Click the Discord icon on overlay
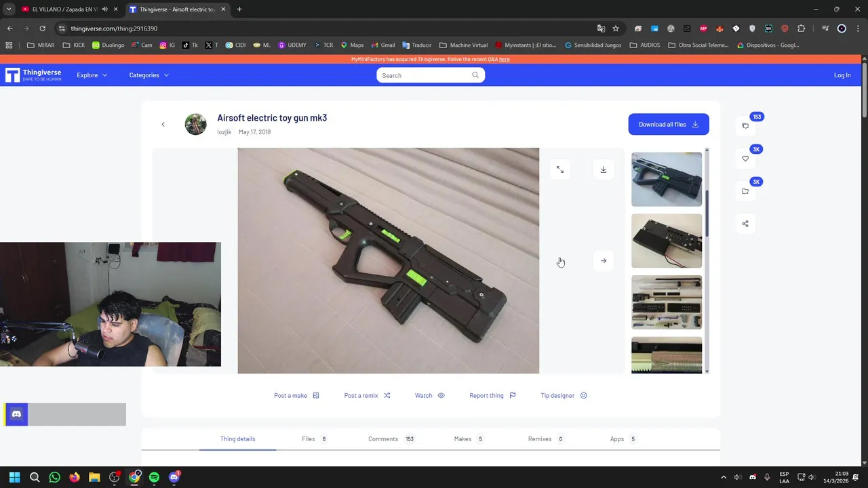This screenshot has height=488, width=868. click(17, 414)
